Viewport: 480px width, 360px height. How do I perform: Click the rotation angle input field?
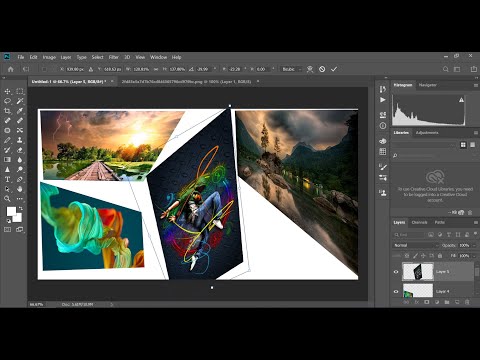pyautogui.click(x=203, y=69)
